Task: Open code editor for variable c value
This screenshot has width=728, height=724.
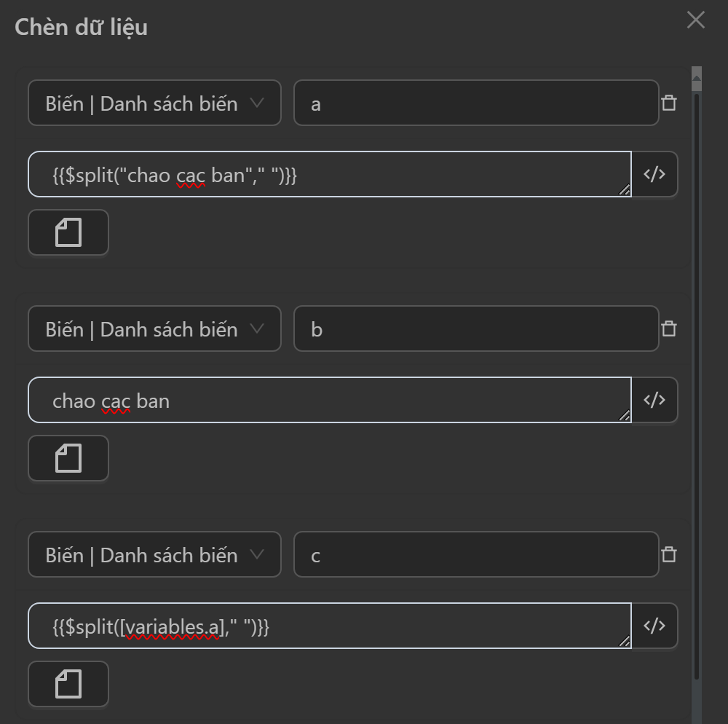Action: [654, 626]
